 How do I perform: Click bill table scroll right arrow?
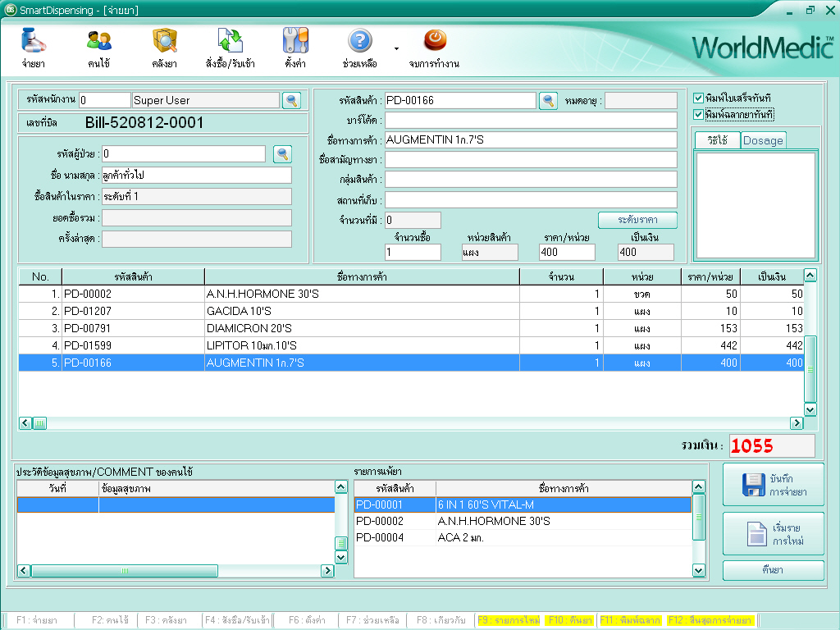pos(797,423)
